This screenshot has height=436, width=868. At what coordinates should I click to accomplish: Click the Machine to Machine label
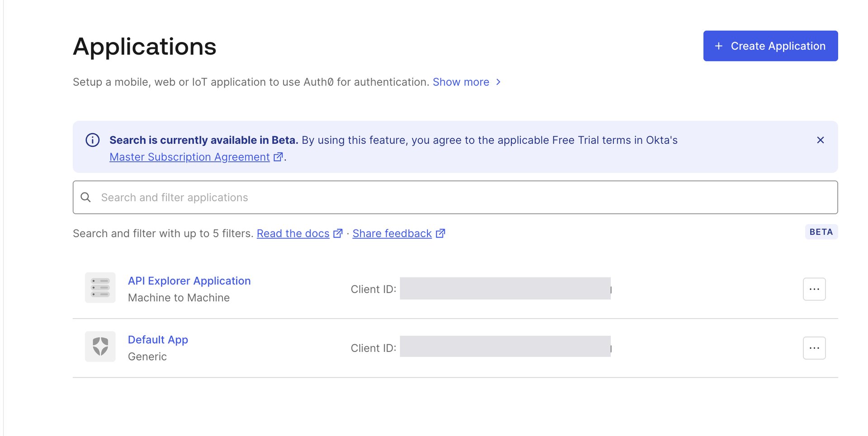179,298
